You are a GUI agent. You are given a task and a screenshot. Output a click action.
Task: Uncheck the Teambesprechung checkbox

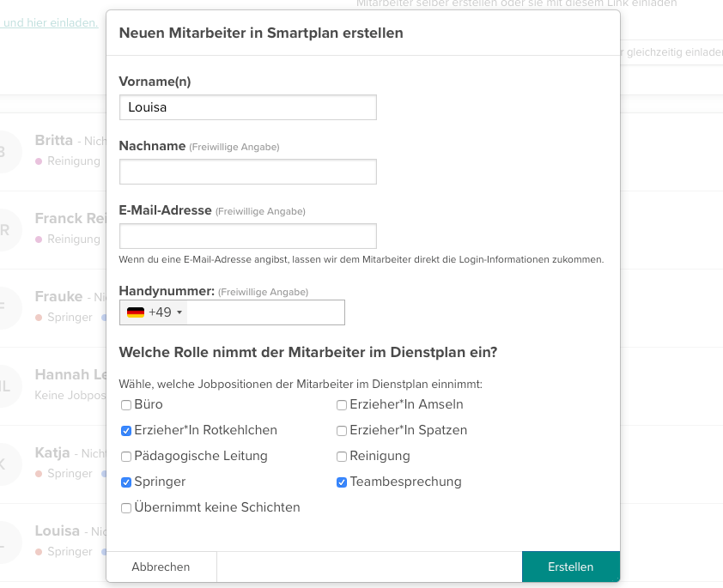click(342, 482)
